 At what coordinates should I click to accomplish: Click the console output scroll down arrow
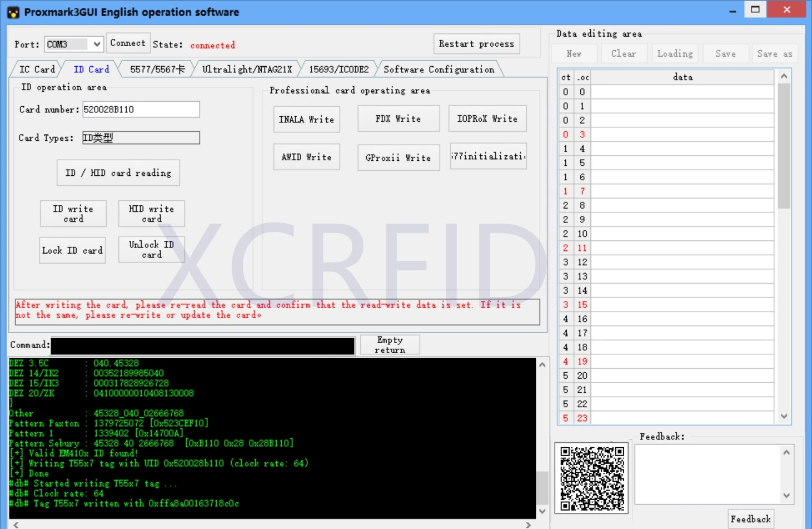coord(542,511)
